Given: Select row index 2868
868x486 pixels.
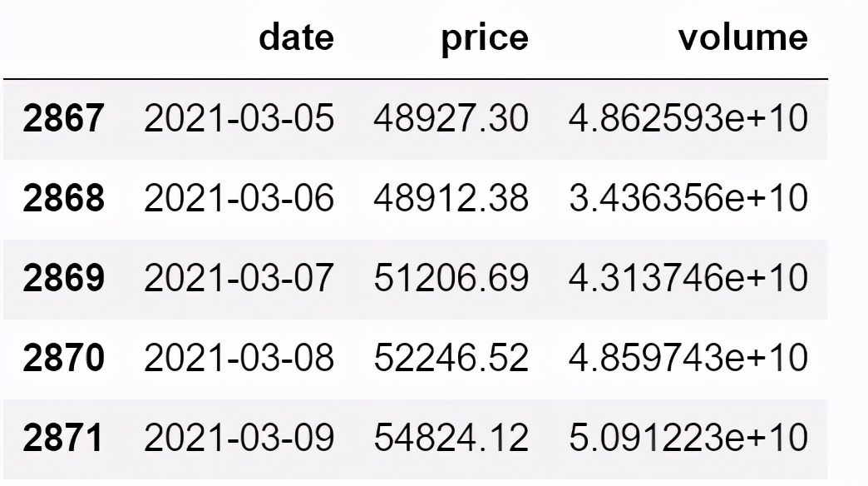Looking at the screenshot, I should point(63,198).
